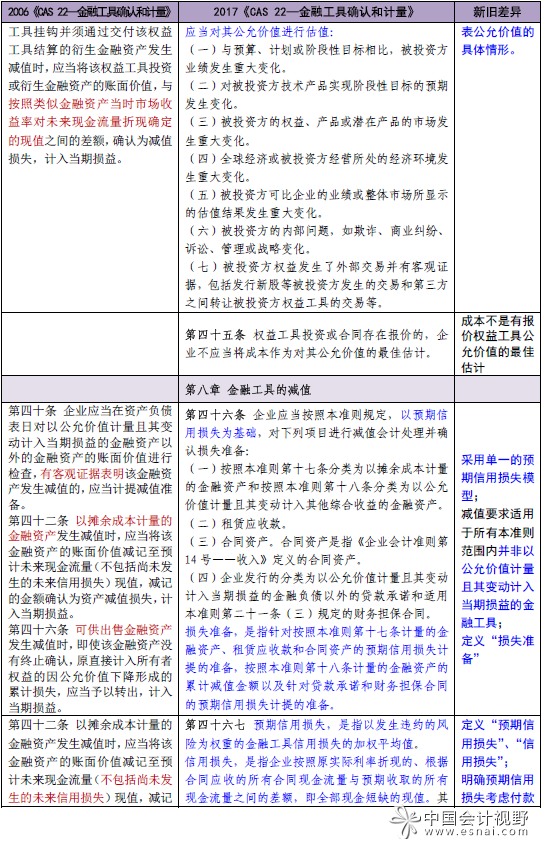Image resolution: width=542 pixels, height=844 pixels.
Task: Select "第四十六七 预期信用损失,是指"
Action: click(316, 734)
